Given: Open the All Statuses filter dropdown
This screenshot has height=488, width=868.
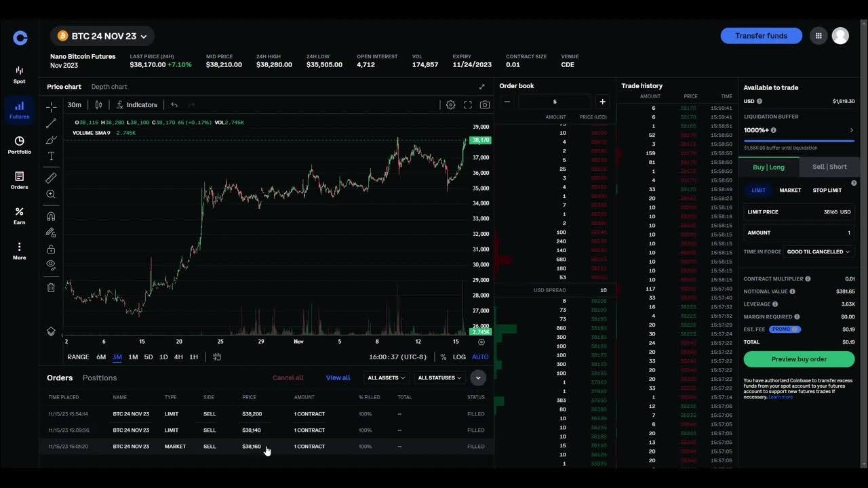Looking at the screenshot, I should [439, 378].
